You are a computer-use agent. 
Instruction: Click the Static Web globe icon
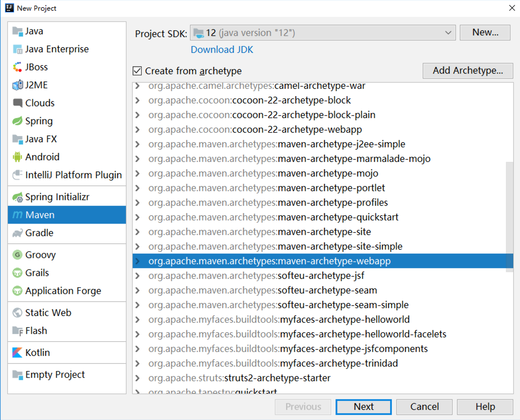(x=17, y=313)
